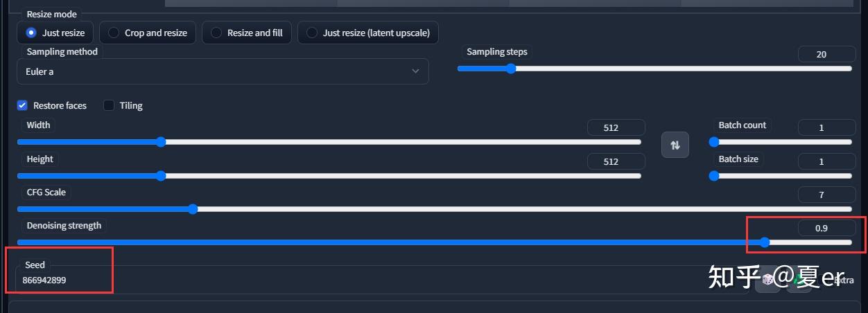Open the Sampling method dropdown
The width and height of the screenshot is (868, 313).
click(223, 71)
